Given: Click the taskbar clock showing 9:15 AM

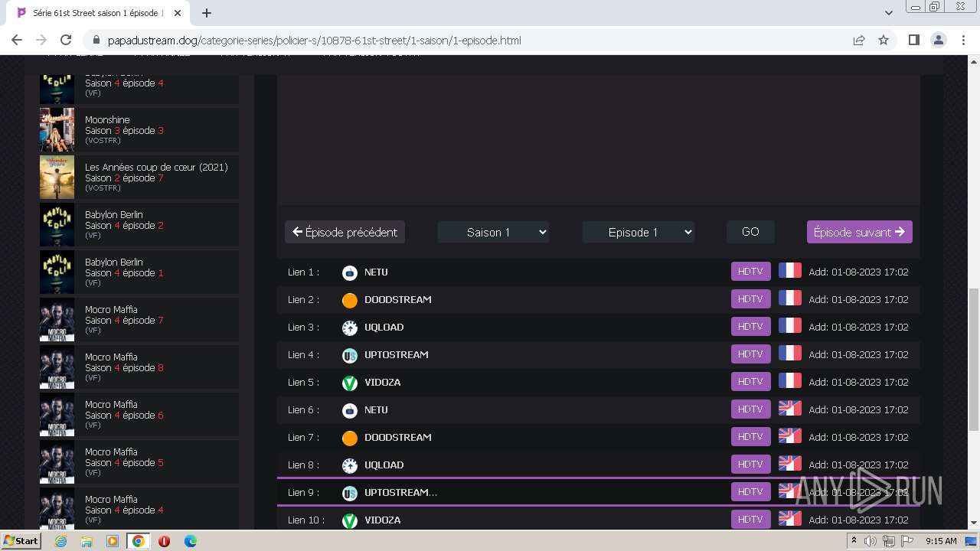Looking at the screenshot, I should [x=941, y=541].
